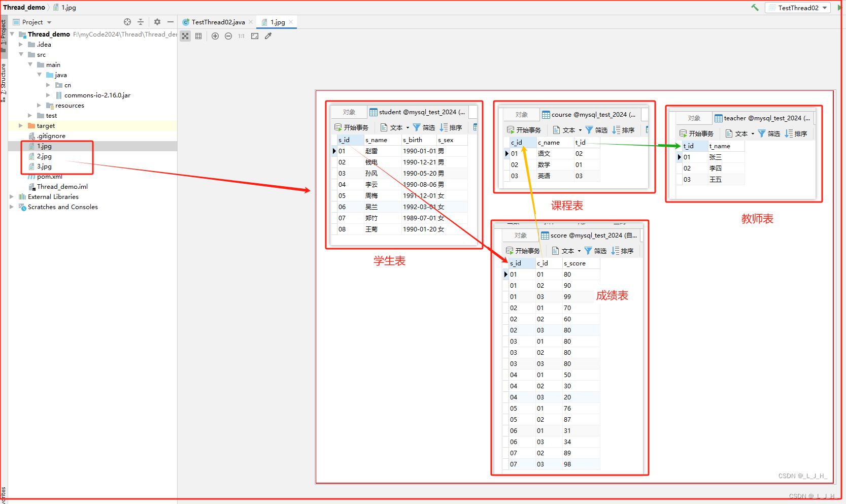Activate the color picker pipette tool
The image size is (846, 504).
click(268, 36)
